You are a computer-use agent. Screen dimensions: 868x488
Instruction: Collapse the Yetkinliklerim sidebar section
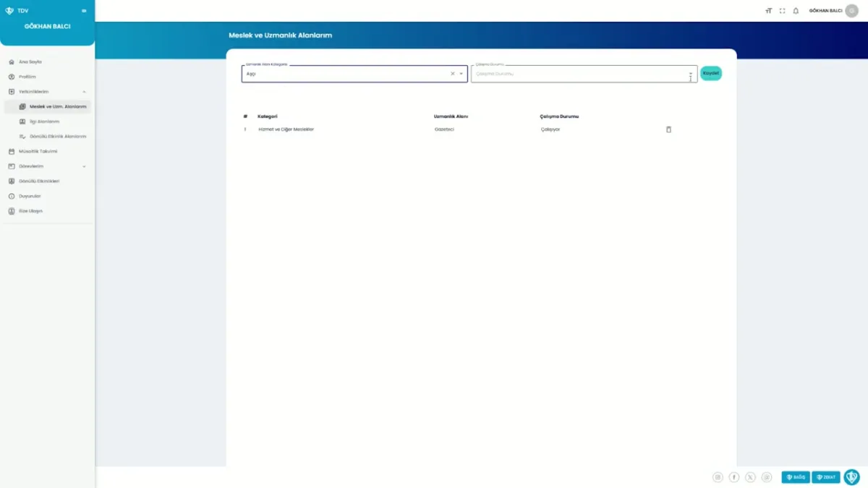click(84, 92)
